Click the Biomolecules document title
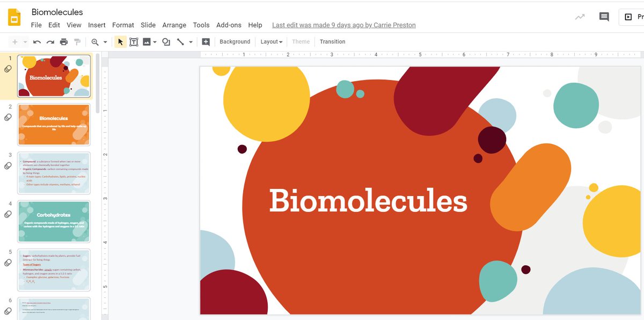The image size is (644, 320). pyautogui.click(x=57, y=12)
